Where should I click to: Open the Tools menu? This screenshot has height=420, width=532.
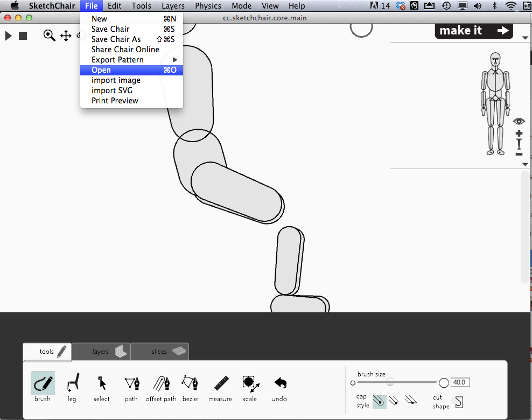142,6
